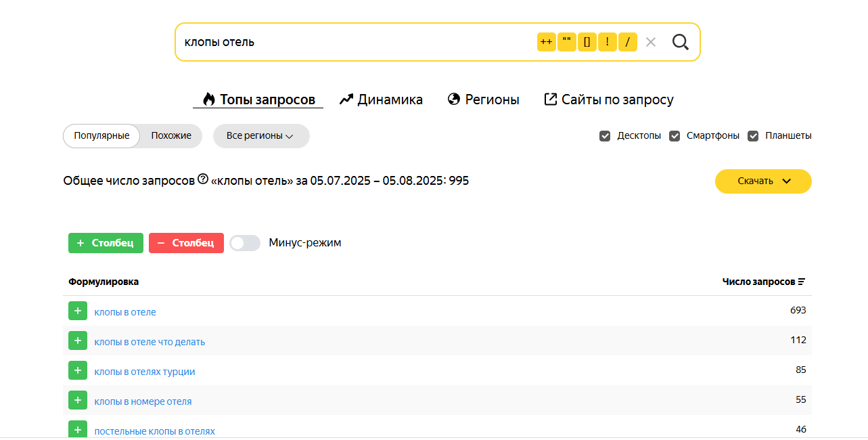The image size is (868, 440).
Task: Switch to the "Динамика" tab
Action: click(x=381, y=100)
